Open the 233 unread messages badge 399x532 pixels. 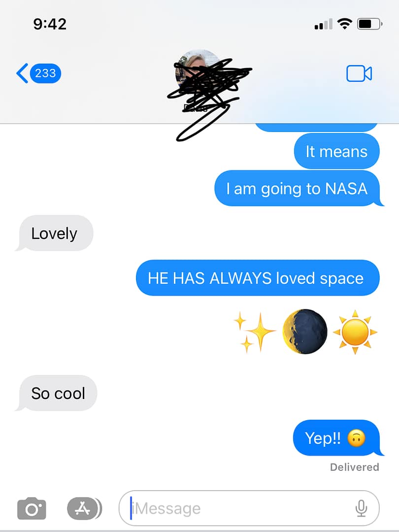point(45,73)
